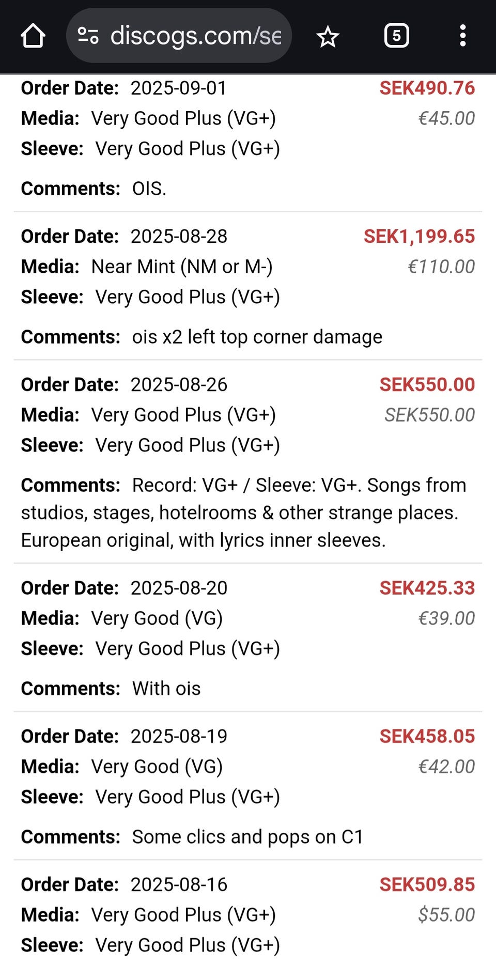Tap the comment "Some clics and pops on C1"
The height and width of the screenshot is (980, 496).
click(x=247, y=837)
